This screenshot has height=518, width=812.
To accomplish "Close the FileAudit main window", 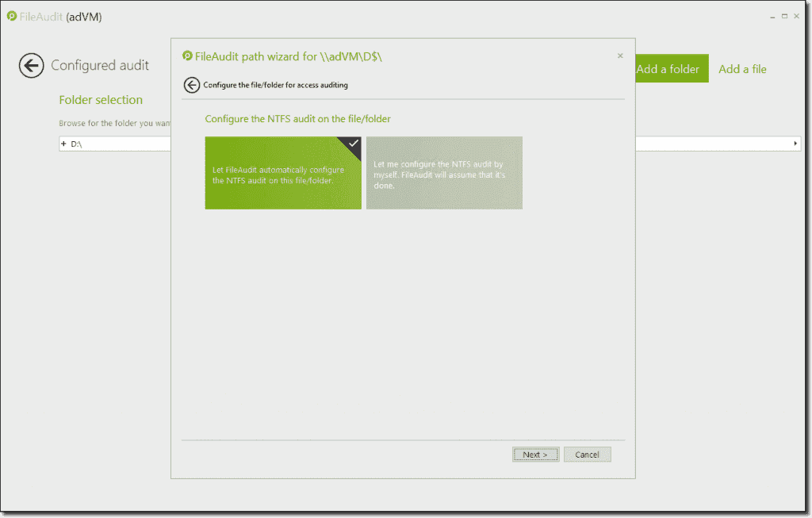I will [796, 17].
